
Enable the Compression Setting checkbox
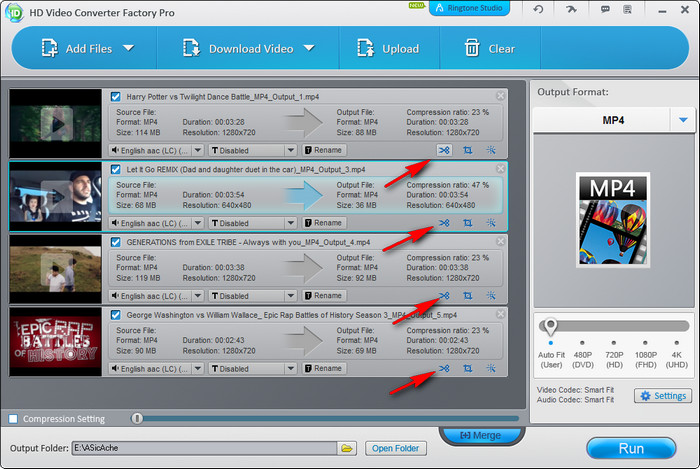[x=13, y=419]
